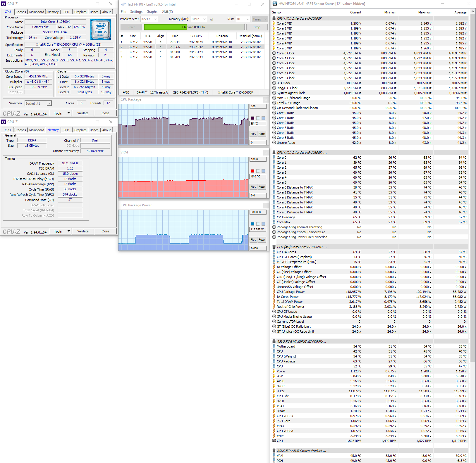Click the HWiNFO64 title bar app icon

(275, 4)
